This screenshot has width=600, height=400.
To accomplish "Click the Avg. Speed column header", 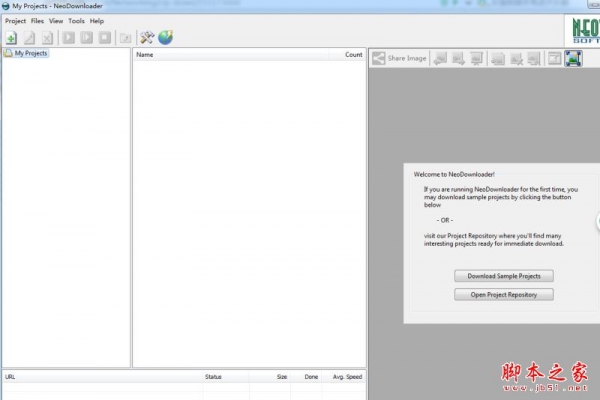I will click(x=344, y=377).
